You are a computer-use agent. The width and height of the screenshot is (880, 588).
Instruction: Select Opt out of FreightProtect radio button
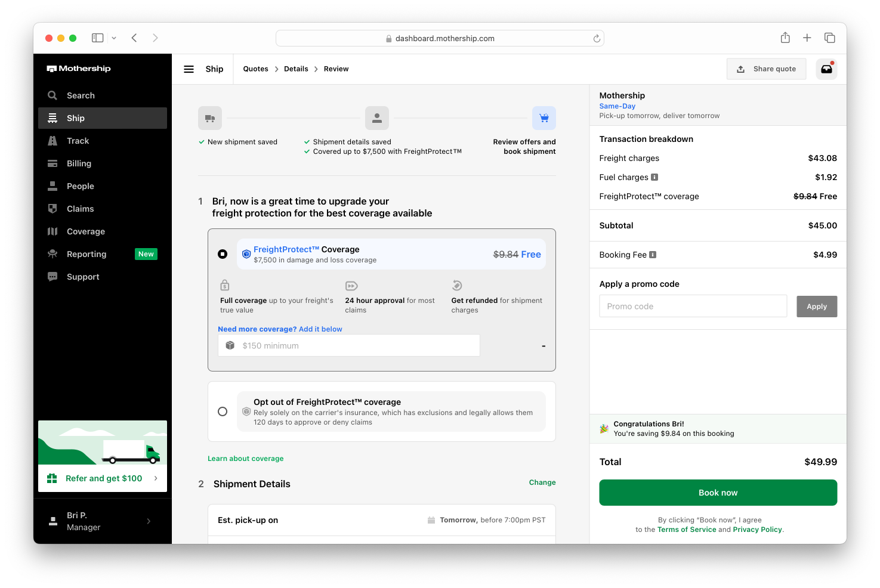click(223, 411)
